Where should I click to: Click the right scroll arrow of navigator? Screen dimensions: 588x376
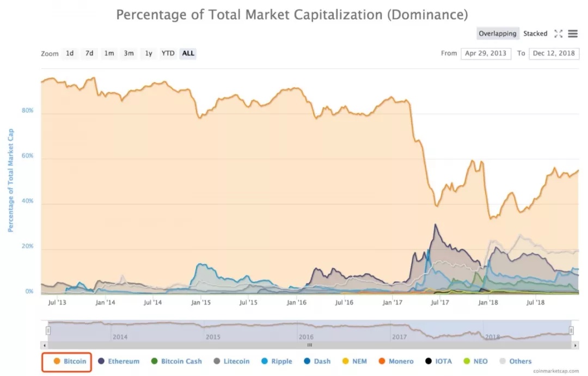click(x=575, y=345)
